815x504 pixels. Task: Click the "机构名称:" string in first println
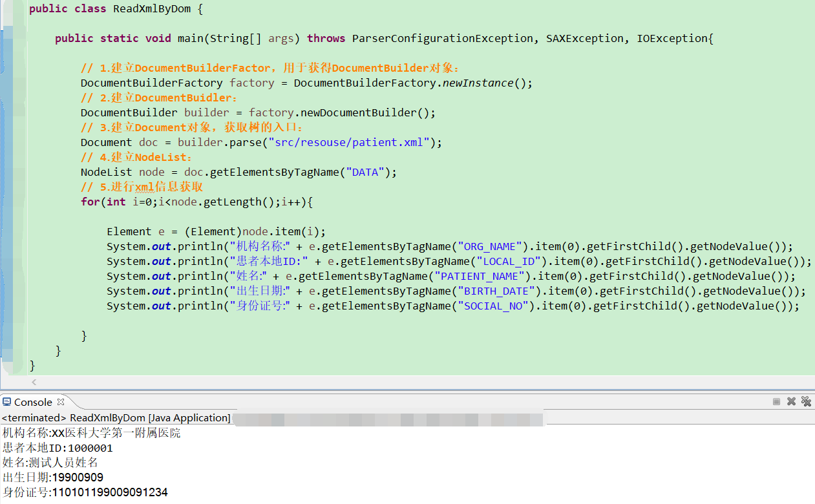point(260,246)
